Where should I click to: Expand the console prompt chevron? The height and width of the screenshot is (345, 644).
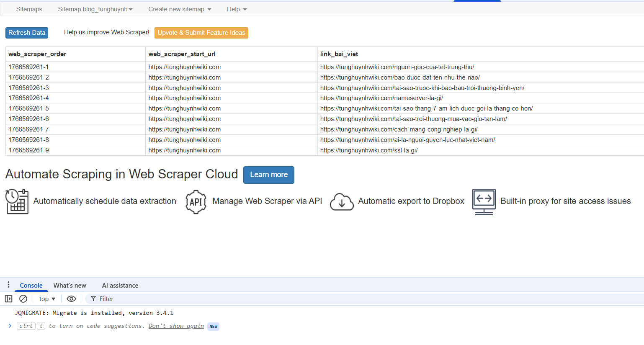[x=10, y=326]
